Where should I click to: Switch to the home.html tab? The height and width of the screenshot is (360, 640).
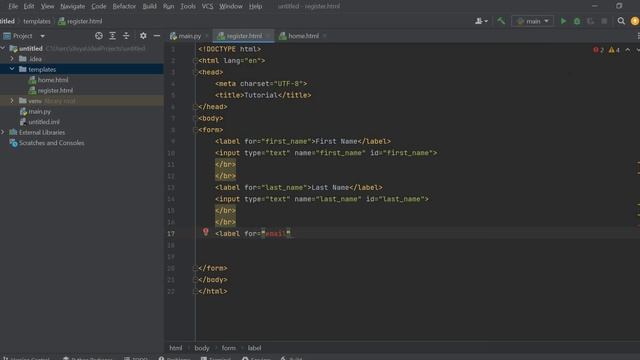coord(304,36)
